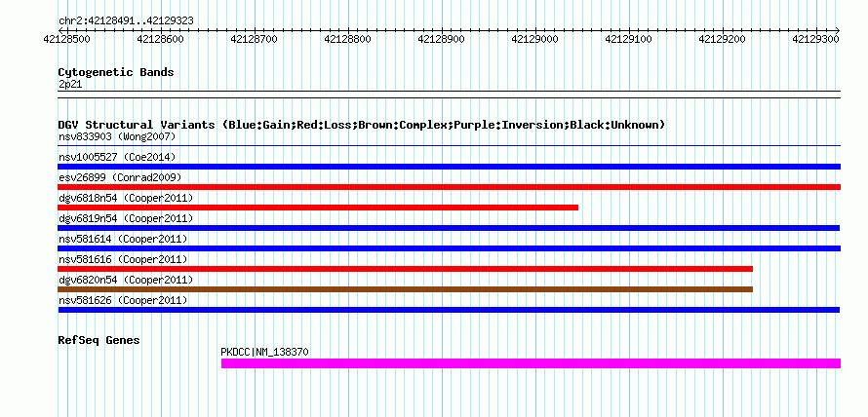Viewport: 868px width, 417px height.
Task: Click ruler position 42128800
Action: [347, 39]
